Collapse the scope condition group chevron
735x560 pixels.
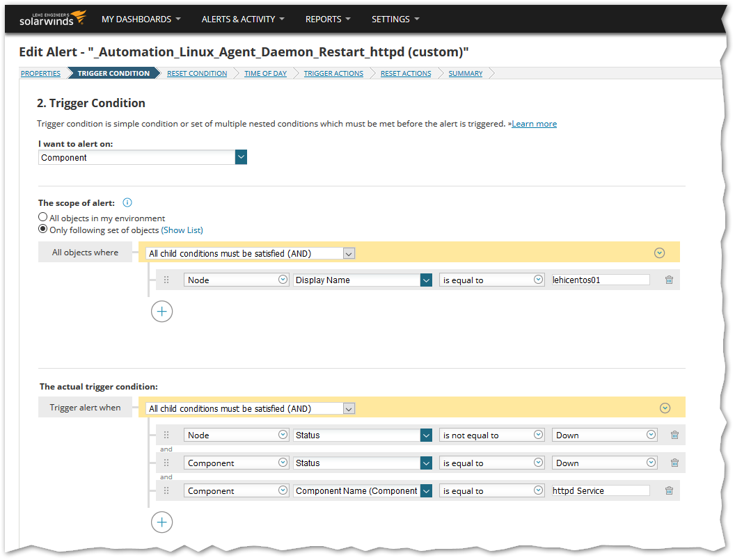click(x=660, y=253)
